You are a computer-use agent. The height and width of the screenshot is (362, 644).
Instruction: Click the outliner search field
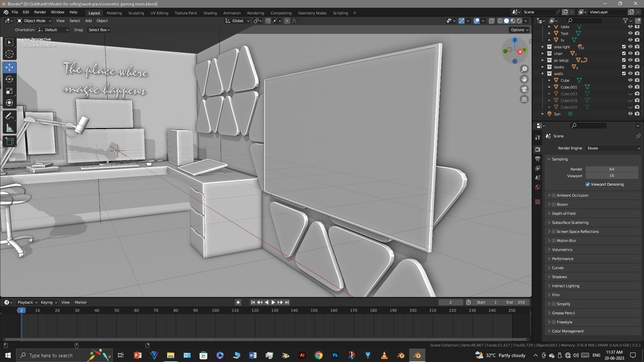pos(584,21)
